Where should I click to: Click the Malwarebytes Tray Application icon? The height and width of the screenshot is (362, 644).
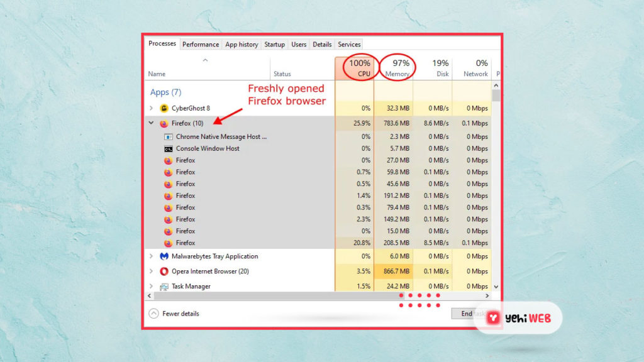(164, 256)
